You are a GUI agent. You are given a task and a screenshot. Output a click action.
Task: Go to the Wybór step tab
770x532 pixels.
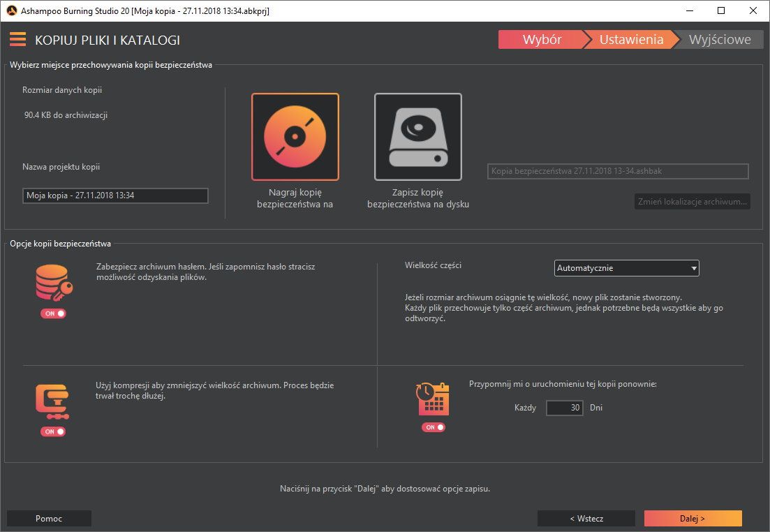pos(542,39)
